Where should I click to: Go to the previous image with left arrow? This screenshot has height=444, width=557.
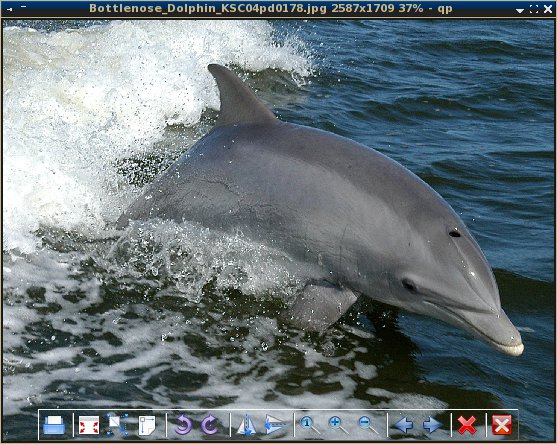404,425
